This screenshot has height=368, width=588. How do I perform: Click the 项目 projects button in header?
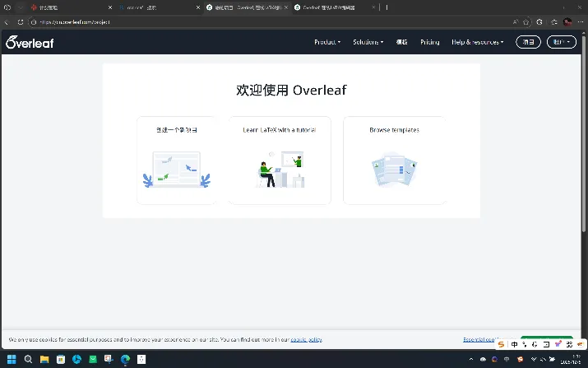pos(528,42)
